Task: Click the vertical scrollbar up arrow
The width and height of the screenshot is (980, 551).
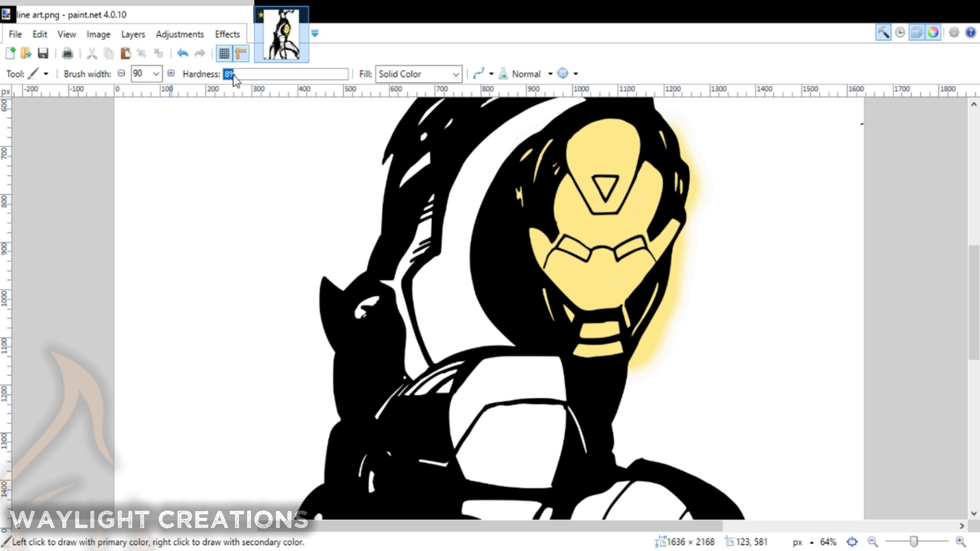Action: pos(973,104)
